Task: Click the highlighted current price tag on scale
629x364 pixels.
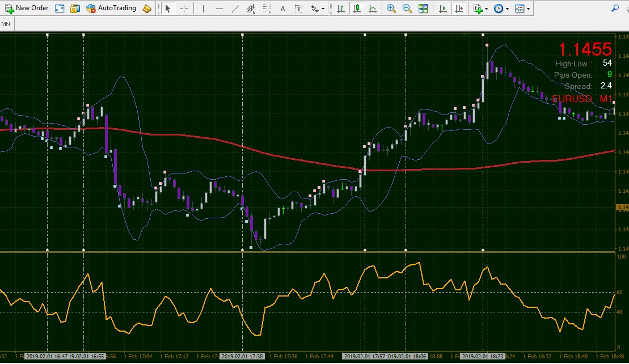Action: 623,208
